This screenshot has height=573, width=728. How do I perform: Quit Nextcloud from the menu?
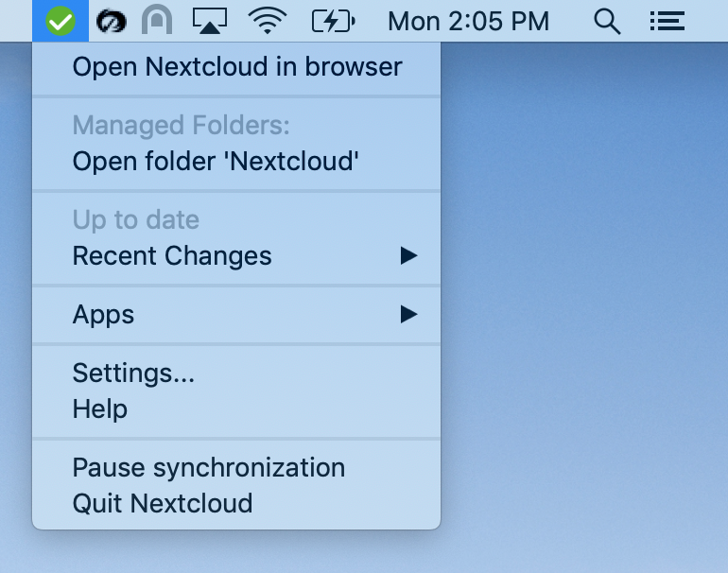tap(163, 502)
